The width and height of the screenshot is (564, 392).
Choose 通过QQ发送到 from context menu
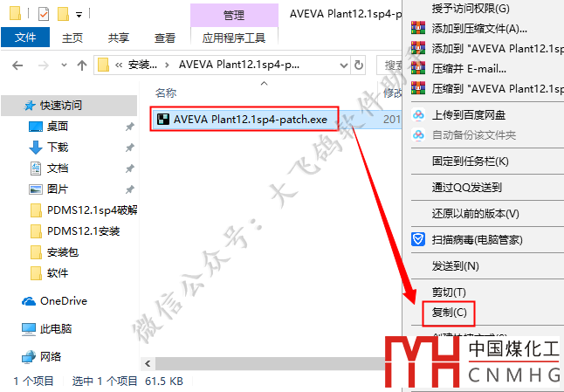click(466, 188)
